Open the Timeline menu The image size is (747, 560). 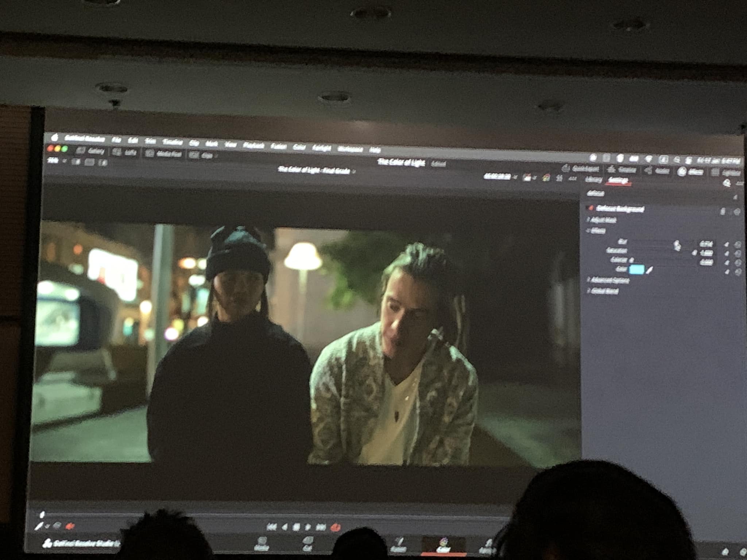pyautogui.click(x=172, y=142)
